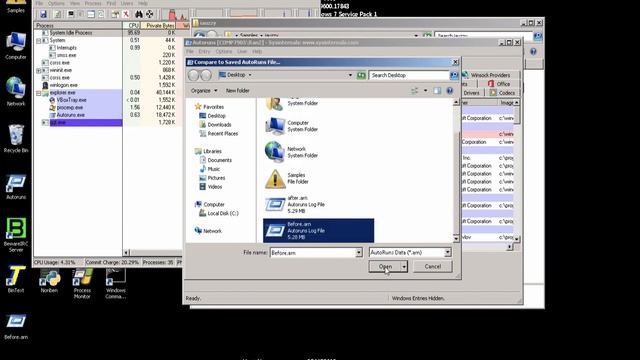
Task: Open the Autoruns Entry menu
Action: pyautogui.click(x=204, y=52)
